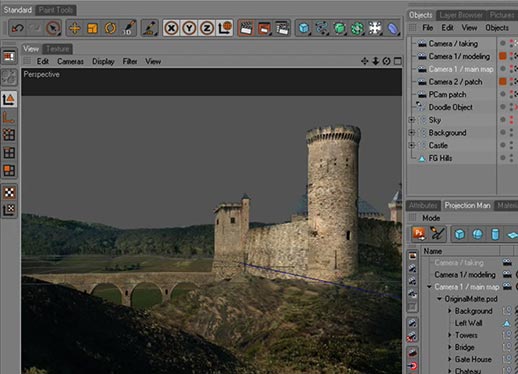Activate the Move tool
518x374 pixels.
point(74,28)
